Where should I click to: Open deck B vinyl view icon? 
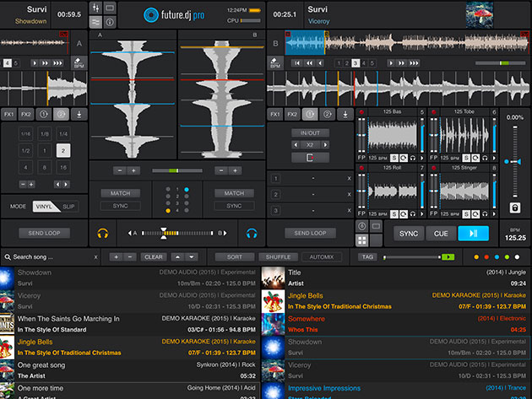362,226
